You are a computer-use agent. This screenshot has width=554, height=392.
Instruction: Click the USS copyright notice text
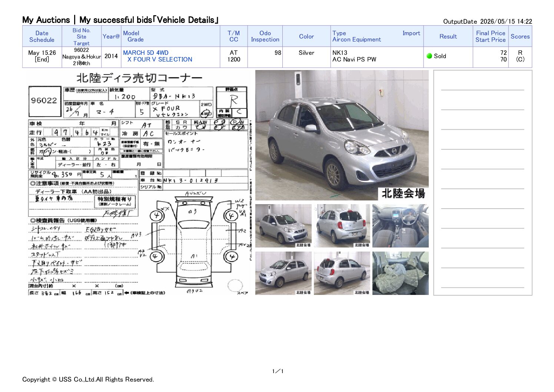click(88, 379)
